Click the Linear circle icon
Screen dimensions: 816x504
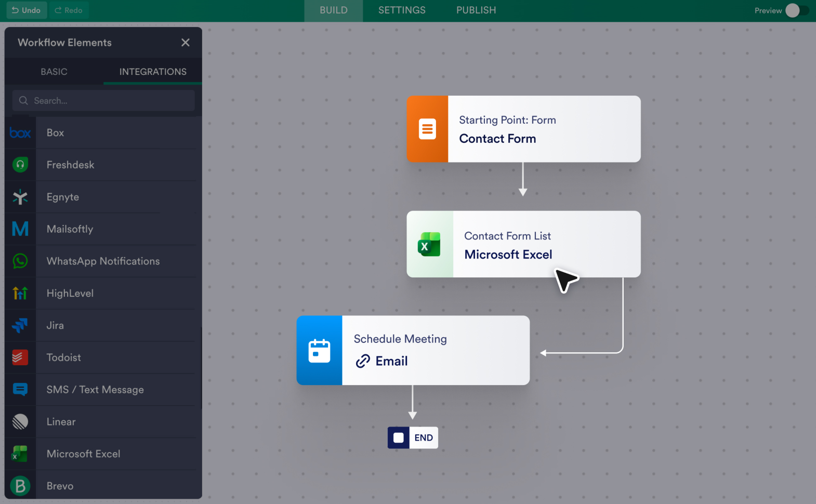(x=20, y=421)
